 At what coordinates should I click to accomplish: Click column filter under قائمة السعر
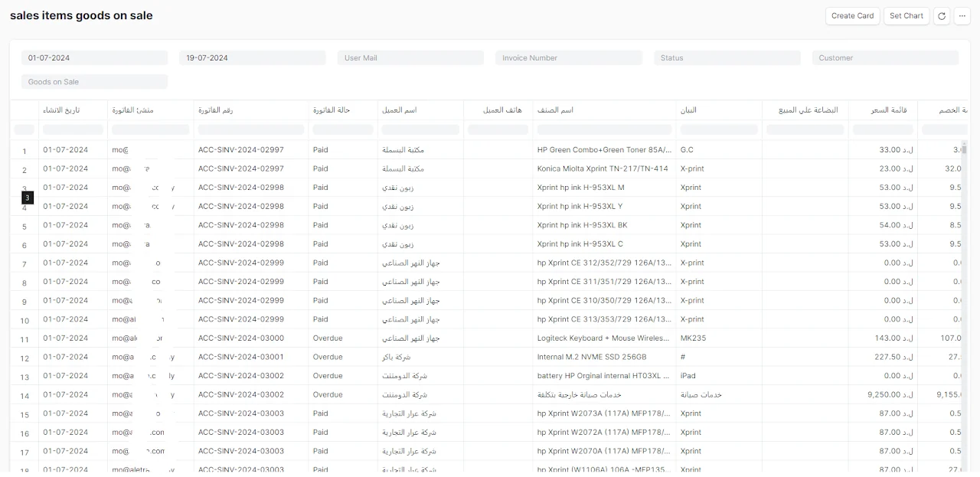(x=883, y=129)
